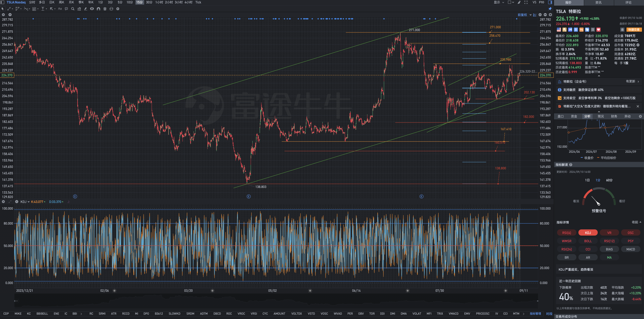Select the Aa text label tool

pos(60,9)
